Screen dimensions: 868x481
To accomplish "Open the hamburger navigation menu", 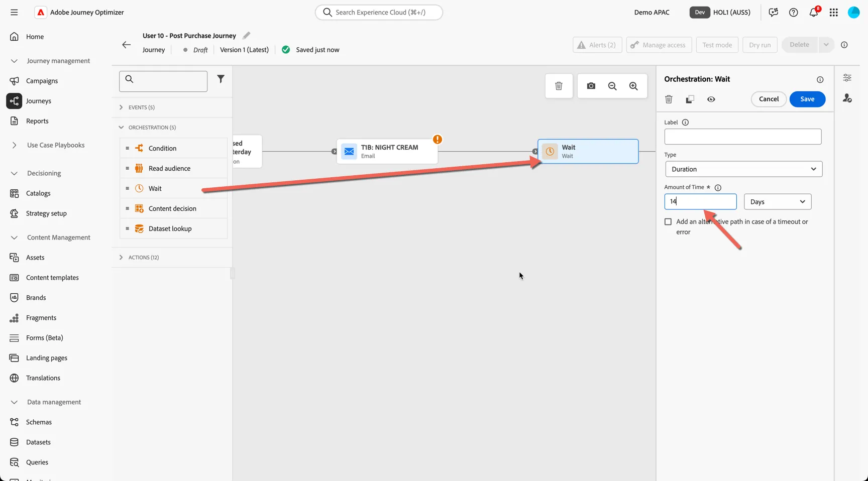I will tap(14, 12).
